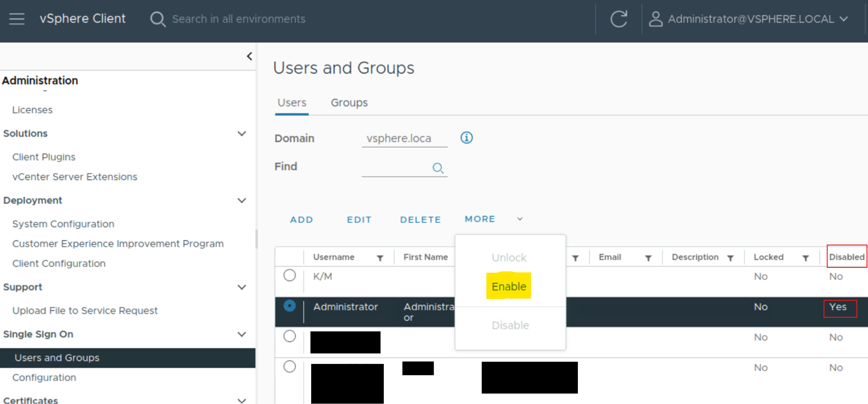Switch to the Users tab
868x404 pixels.
[292, 103]
